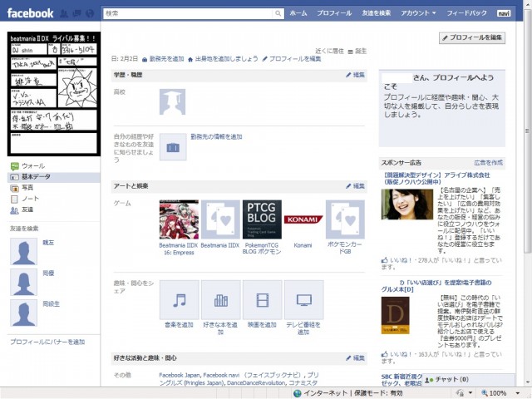Screen dimensions: 532x399
Task: Open フィードバック in top navigation
Action: click(466, 13)
